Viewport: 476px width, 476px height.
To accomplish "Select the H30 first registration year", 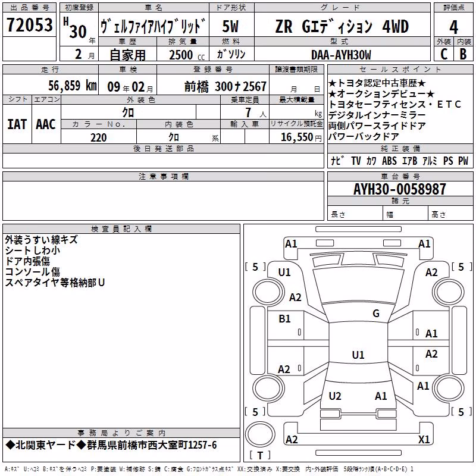I will (76, 28).
